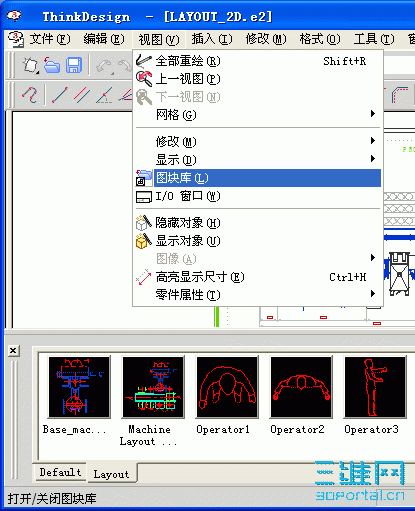Click the redraw-all pencil icon
The width and height of the screenshot is (415, 511).
(144, 61)
